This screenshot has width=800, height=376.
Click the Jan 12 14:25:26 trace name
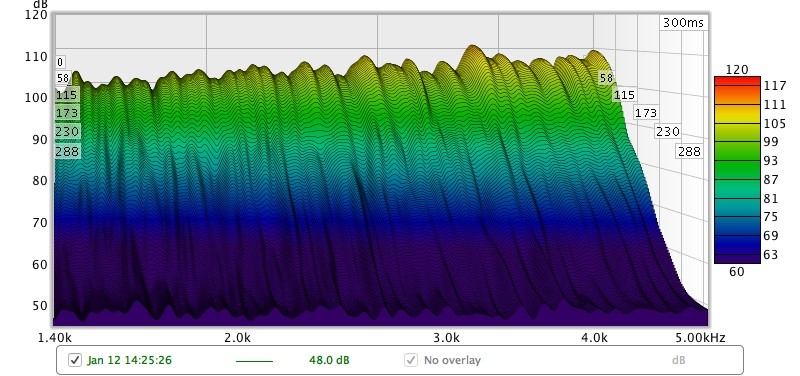(129, 360)
